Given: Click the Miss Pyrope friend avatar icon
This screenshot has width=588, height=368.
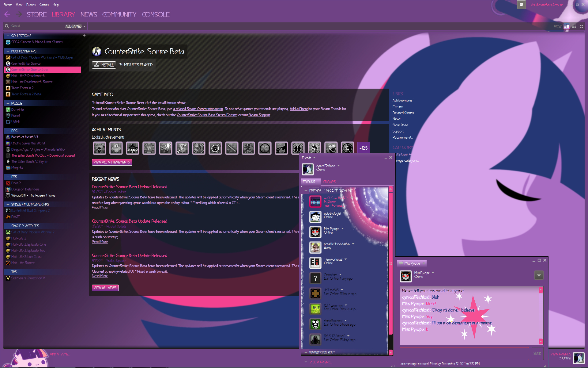Looking at the screenshot, I should 315,232.
